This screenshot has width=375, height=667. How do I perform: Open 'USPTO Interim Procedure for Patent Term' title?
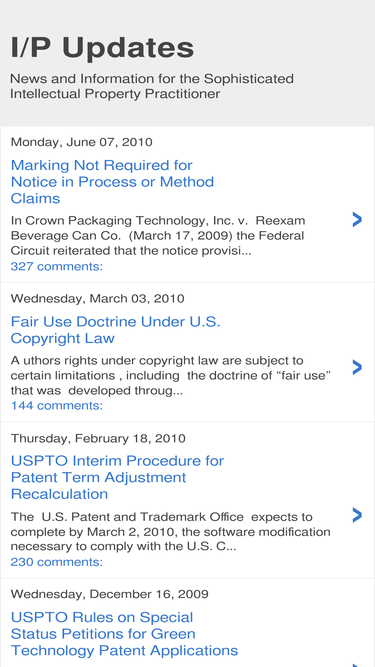pyautogui.click(x=117, y=477)
